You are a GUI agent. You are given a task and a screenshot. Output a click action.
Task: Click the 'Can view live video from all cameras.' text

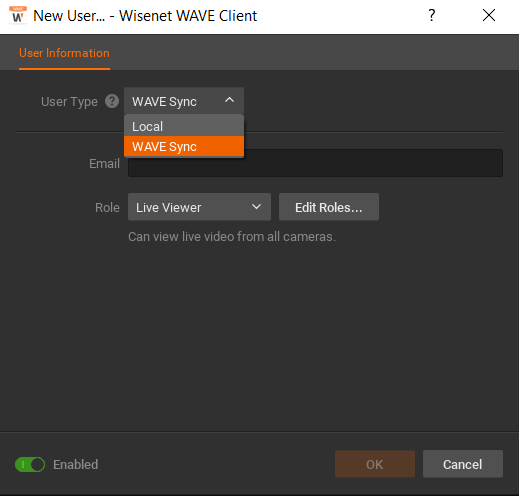(x=232, y=237)
